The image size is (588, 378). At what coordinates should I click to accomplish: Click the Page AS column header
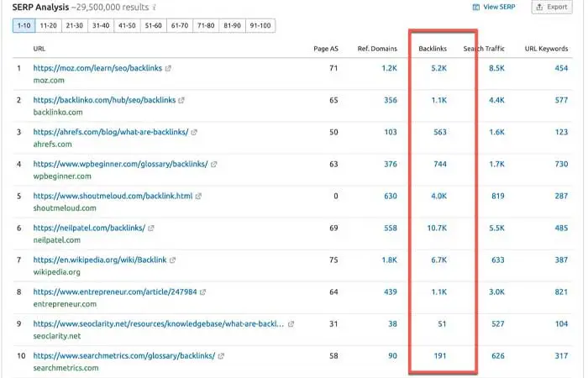pos(326,49)
